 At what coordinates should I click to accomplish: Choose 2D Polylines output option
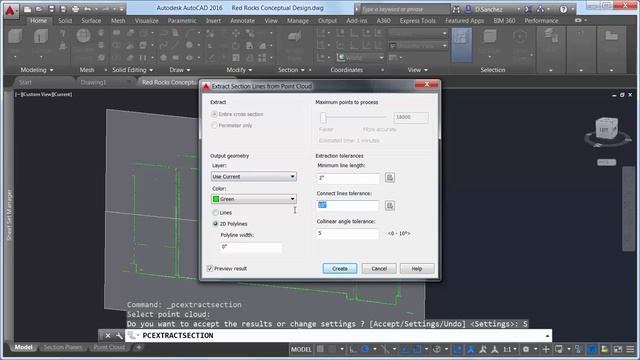[x=215, y=224]
